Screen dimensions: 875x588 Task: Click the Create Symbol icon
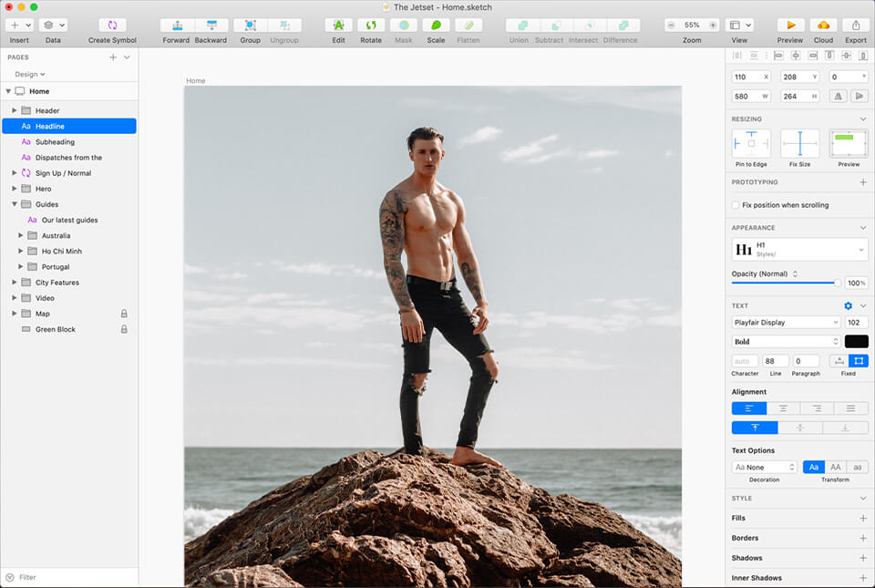[x=112, y=26]
